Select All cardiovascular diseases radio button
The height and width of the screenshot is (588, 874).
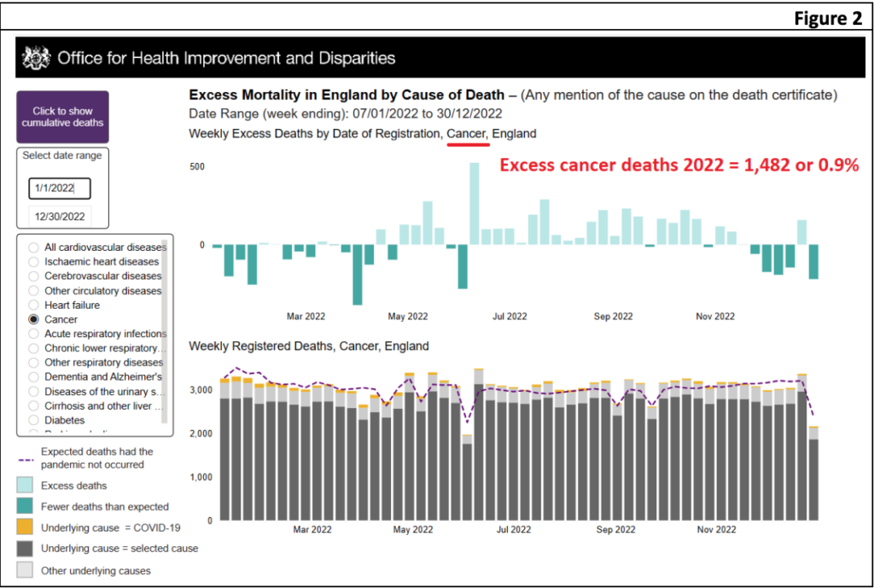(x=34, y=247)
